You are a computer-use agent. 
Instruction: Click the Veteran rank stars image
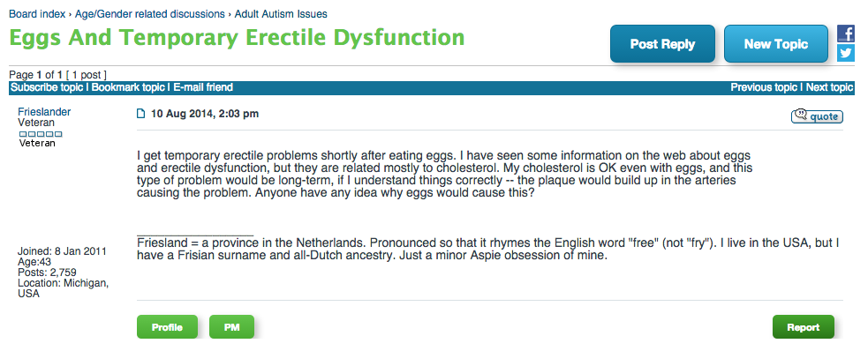pos(41,134)
